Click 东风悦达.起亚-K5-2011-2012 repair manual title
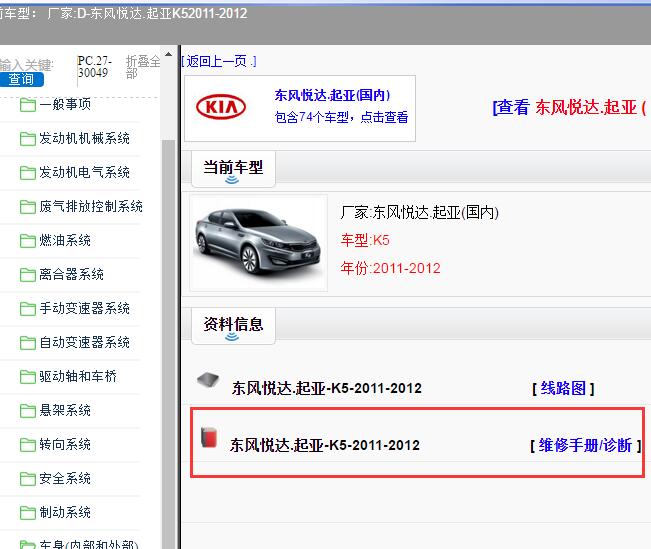The height and width of the screenshot is (549, 651). pyautogui.click(x=325, y=445)
